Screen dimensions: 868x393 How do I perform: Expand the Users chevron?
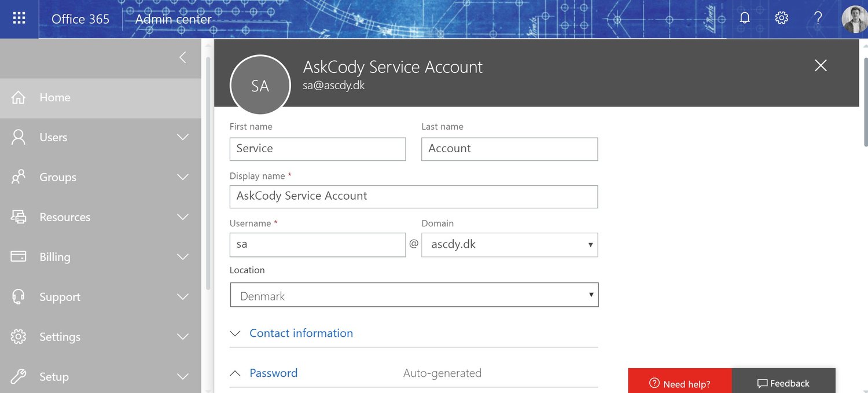pos(183,137)
